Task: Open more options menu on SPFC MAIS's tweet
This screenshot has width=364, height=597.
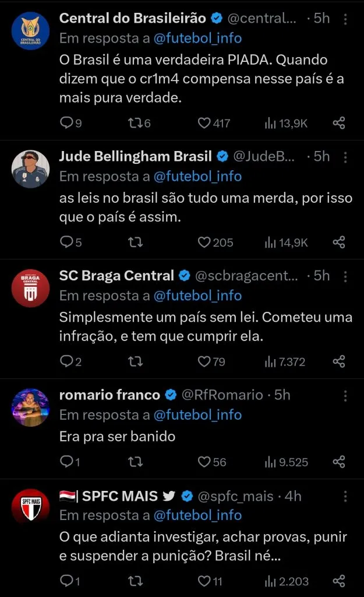Action: (345, 497)
